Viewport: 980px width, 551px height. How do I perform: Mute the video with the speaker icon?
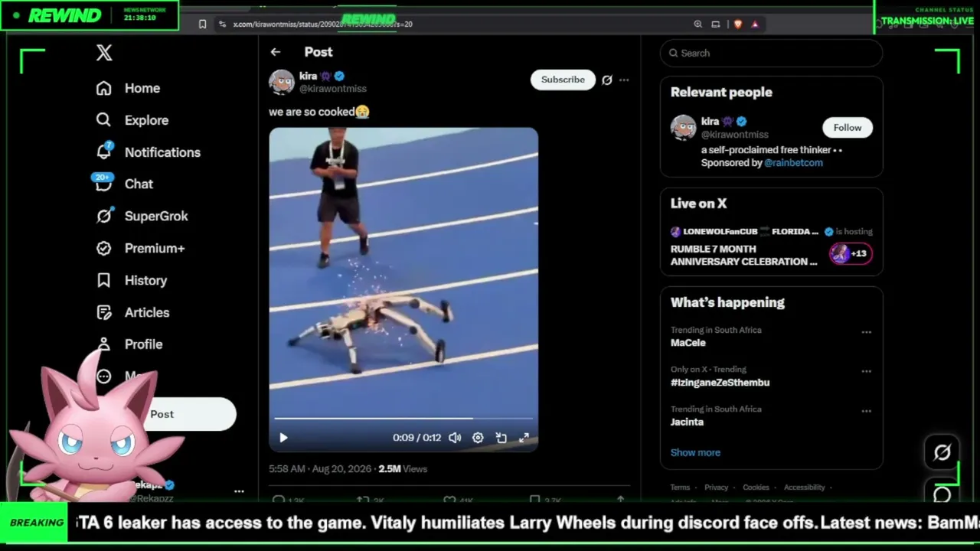pyautogui.click(x=455, y=438)
